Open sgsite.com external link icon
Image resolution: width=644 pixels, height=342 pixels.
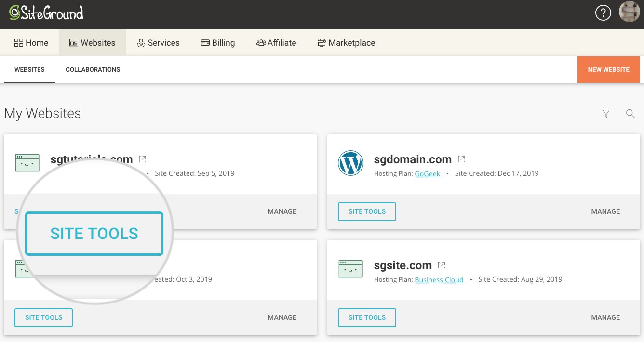[441, 265]
